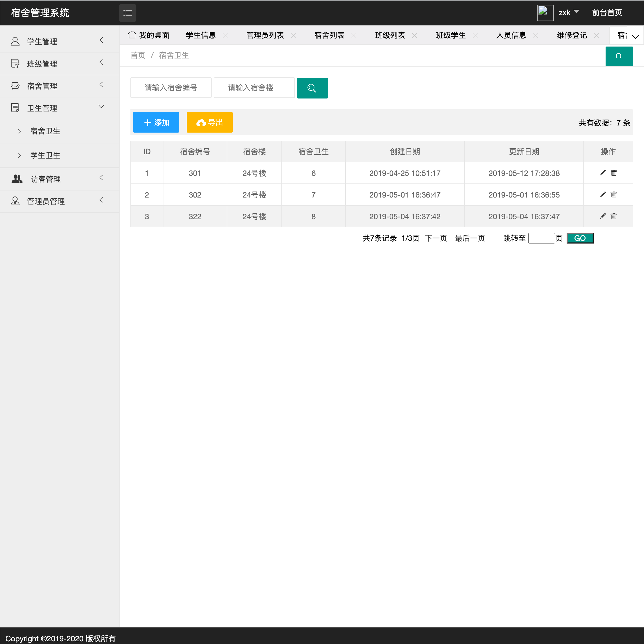This screenshot has width=644, height=644.
Task: Go to 下一页 in pagination
Action: click(x=436, y=238)
